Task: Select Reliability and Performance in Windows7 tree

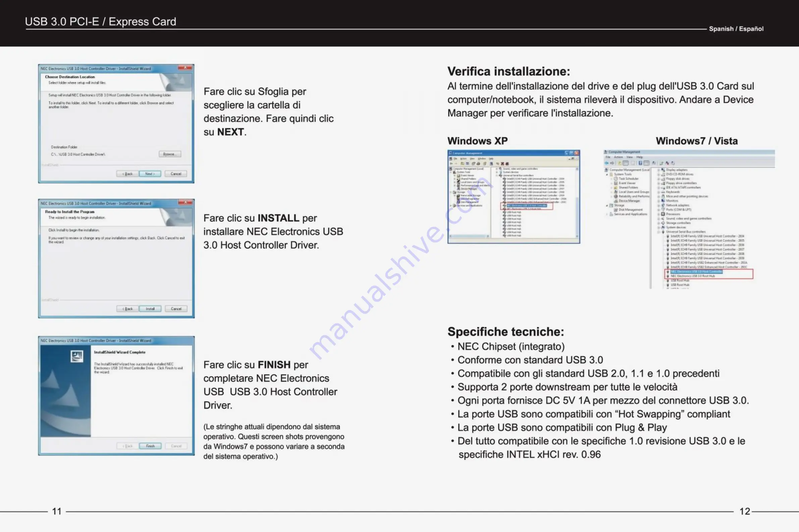Action: 634,196
